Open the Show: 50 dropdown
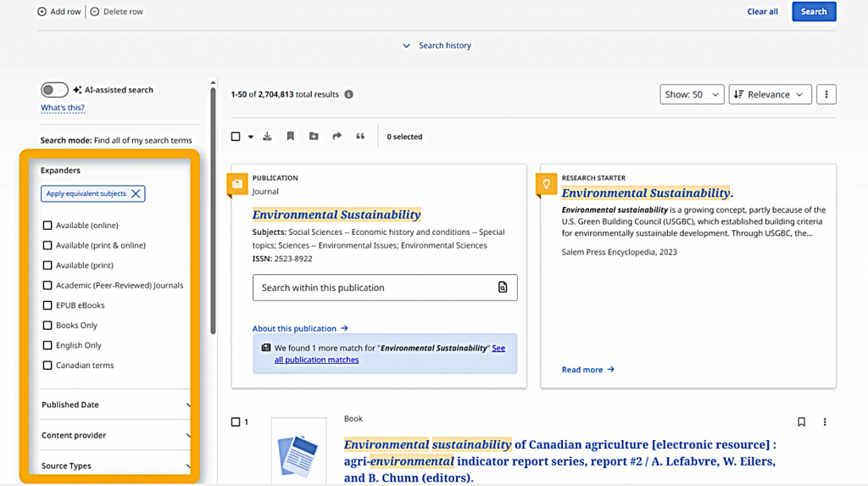Image resolution: width=868 pixels, height=486 pixels. [692, 94]
